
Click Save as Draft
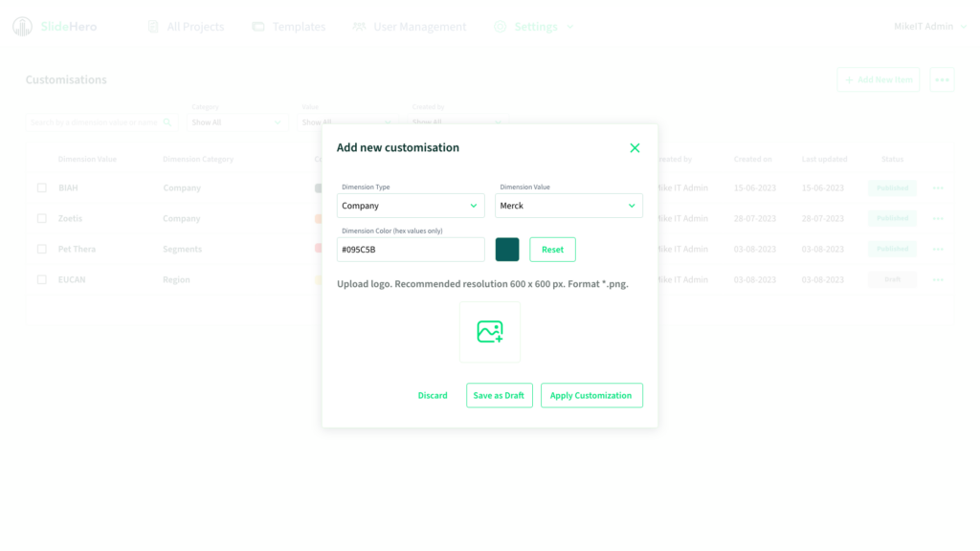click(x=500, y=396)
